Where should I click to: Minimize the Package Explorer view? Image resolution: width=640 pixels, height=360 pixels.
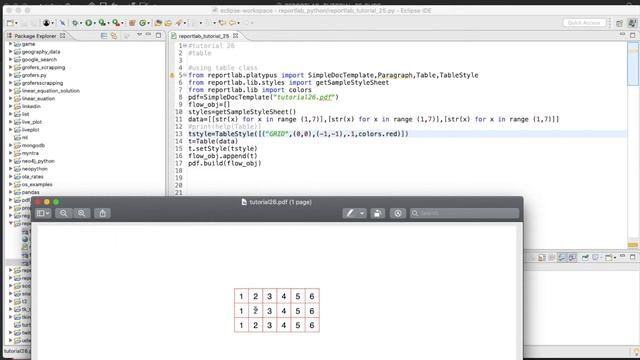pyautogui.click(x=149, y=35)
